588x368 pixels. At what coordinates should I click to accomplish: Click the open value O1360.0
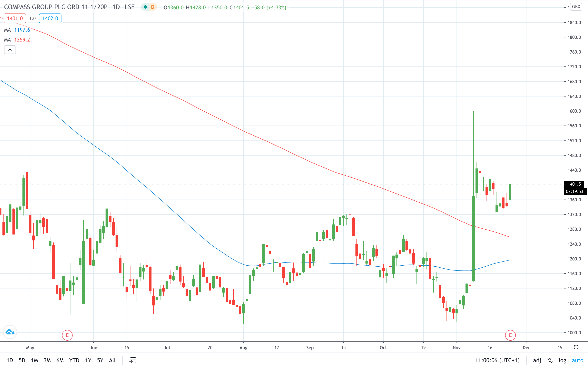174,8
